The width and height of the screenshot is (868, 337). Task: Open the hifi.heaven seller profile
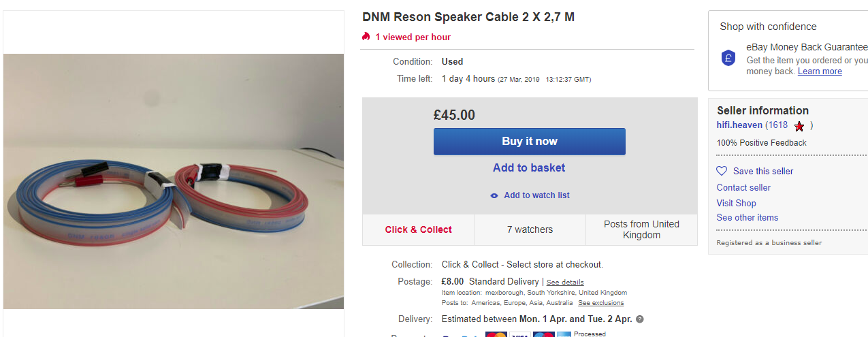739,125
